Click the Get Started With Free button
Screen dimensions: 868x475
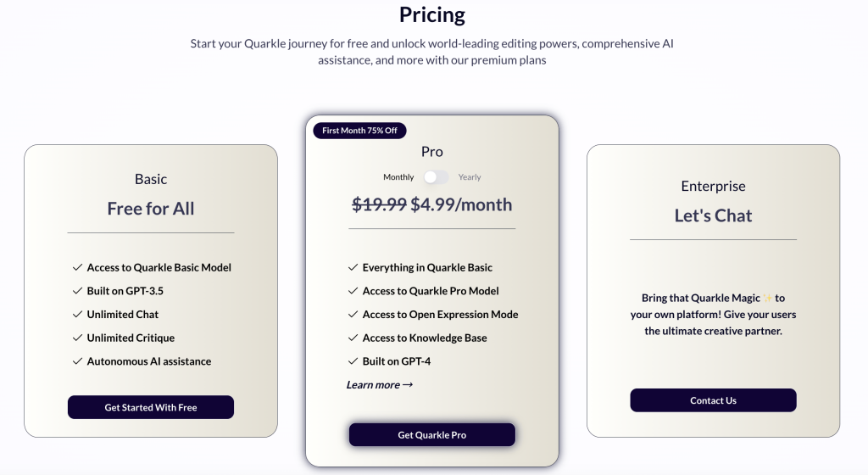(151, 407)
